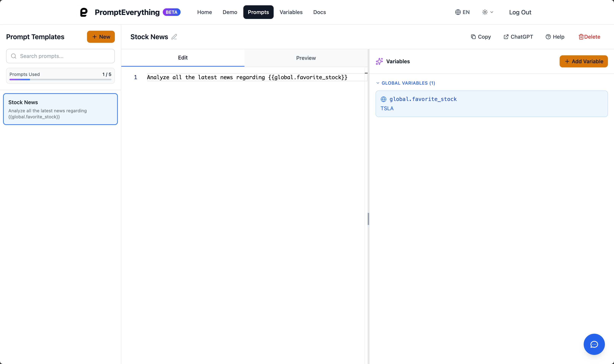Switch to the Preview tab

tap(306, 58)
